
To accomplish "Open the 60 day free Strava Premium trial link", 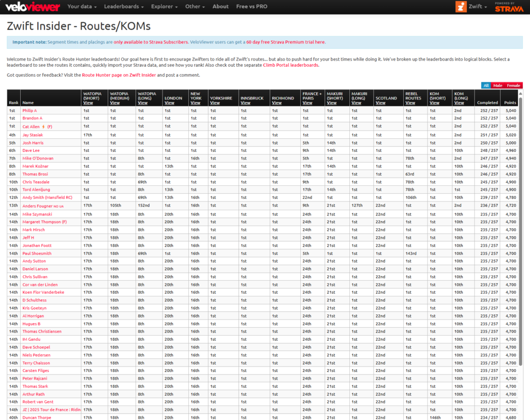I will pos(286,42).
